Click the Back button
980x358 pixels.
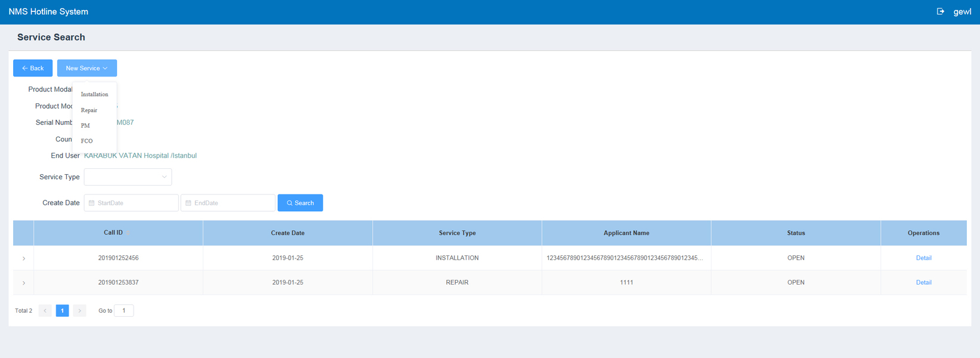point(33,68)
